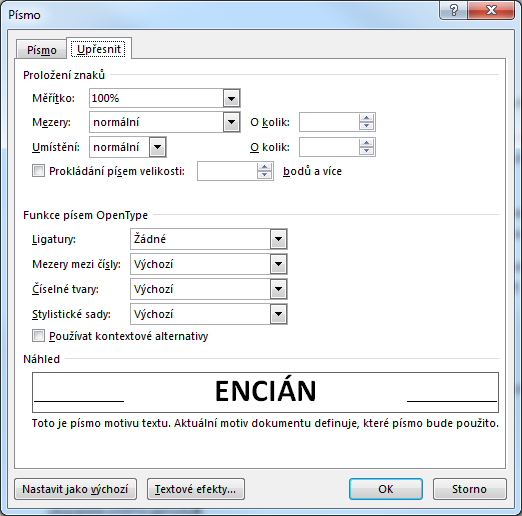
Task: Check Používat kontextové alternativy
Action: (x=38, y=336)
